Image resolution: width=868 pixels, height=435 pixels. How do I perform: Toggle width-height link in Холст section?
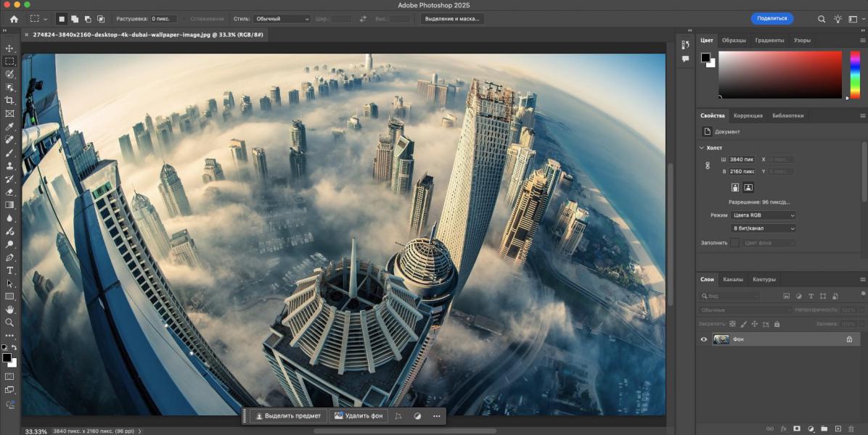[x=708, y=165]
